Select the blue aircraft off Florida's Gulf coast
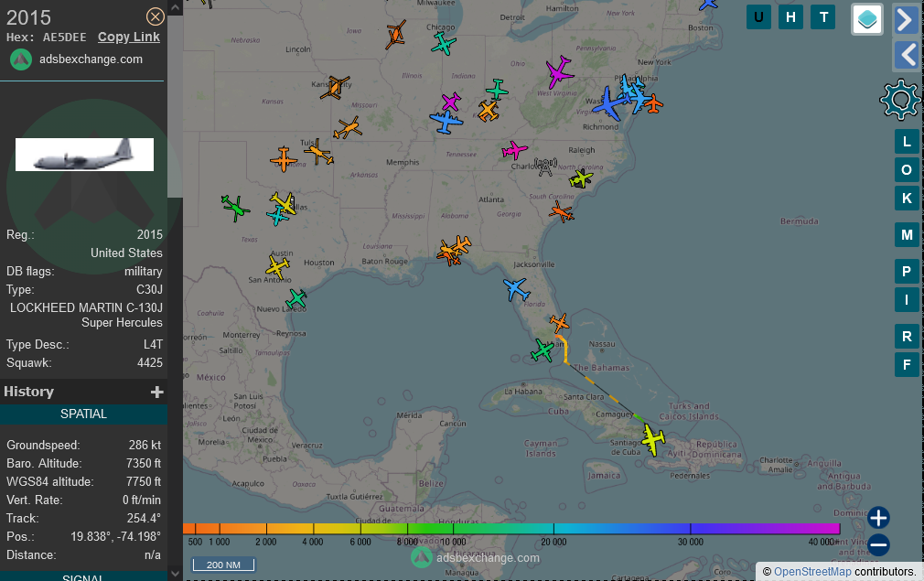Image resolution: width=924 pixels, height=581 pixels. [x=516, y=289]
